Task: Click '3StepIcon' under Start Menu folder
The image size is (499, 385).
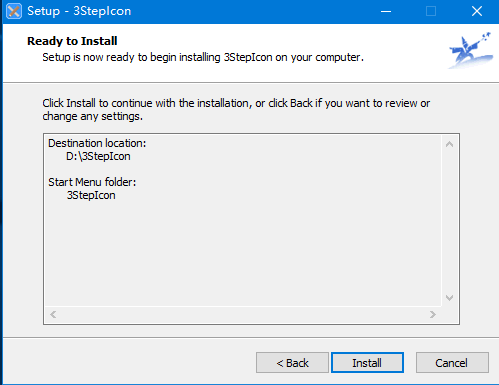Action: click(x=91, y=195)
